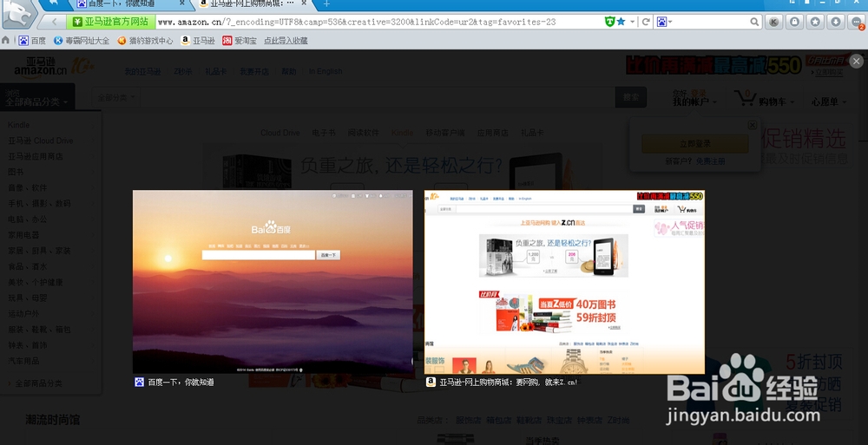Screen dimensions: 868x445
Task: Close the login popup with its X
Action: (x=753, y=125)
